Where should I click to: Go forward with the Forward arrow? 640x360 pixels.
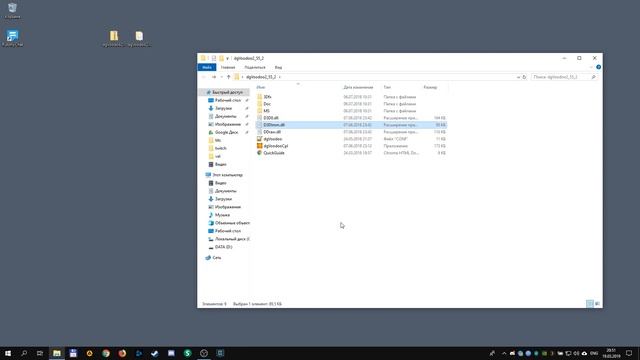pyautogui.click(x=213, y=77)
